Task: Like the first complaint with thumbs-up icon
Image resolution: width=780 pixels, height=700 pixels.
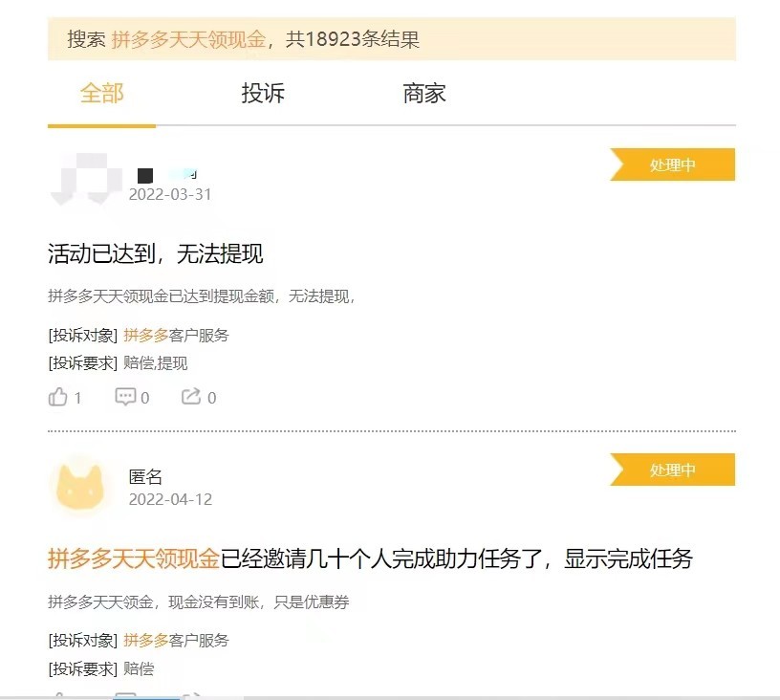Action: coord(58,397)
